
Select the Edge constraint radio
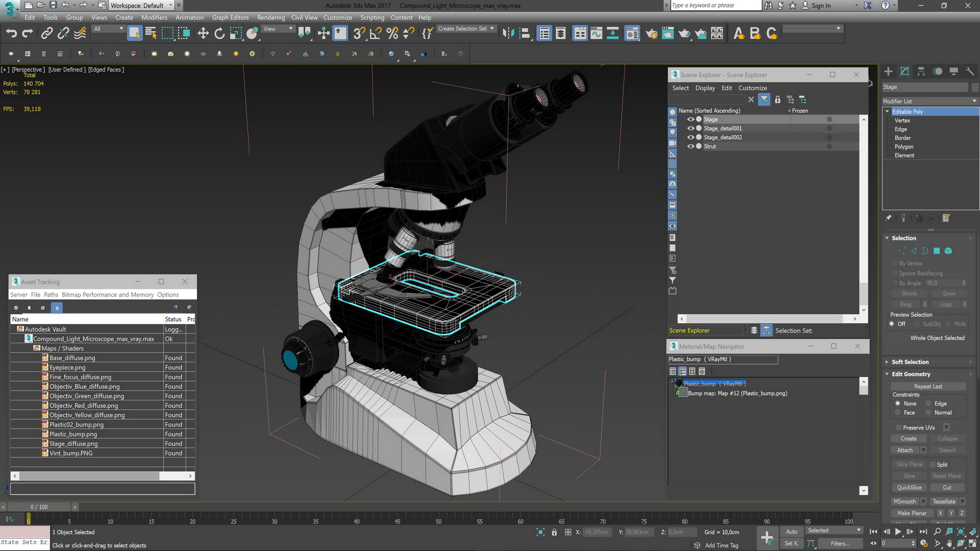(928, 404)
